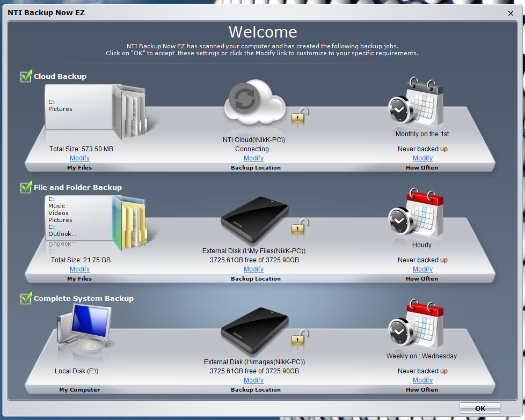Click the 'Complete System Backup' section title
Image resolution: width=525 pixels, height=420 pixels.
pos(84,299)
